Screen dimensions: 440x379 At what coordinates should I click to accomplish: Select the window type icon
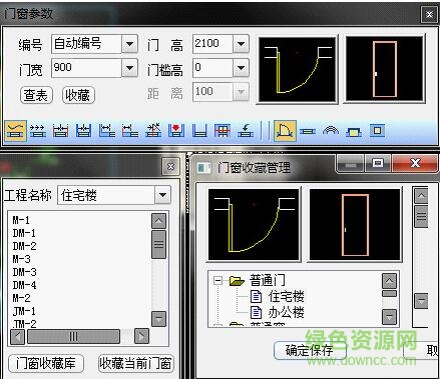coord(307,132)
